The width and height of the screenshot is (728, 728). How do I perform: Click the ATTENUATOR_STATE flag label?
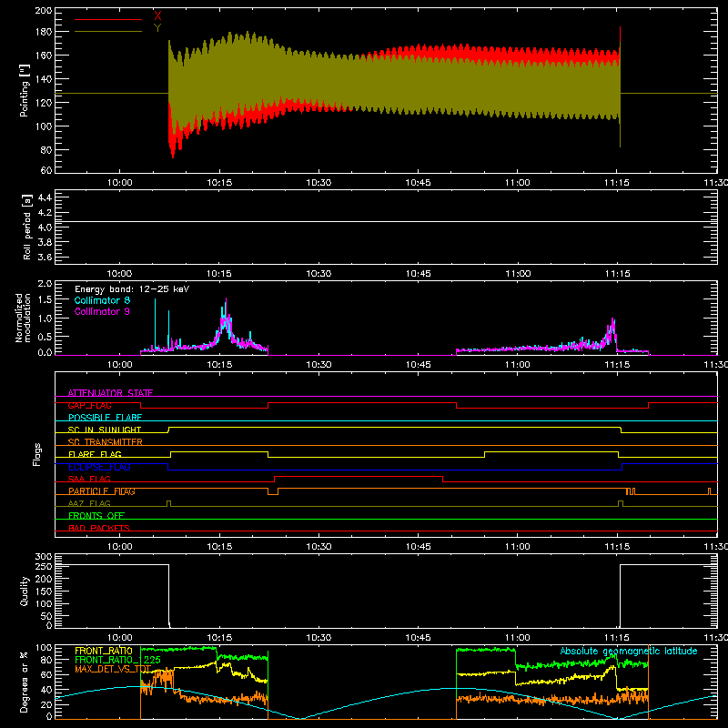110,393
